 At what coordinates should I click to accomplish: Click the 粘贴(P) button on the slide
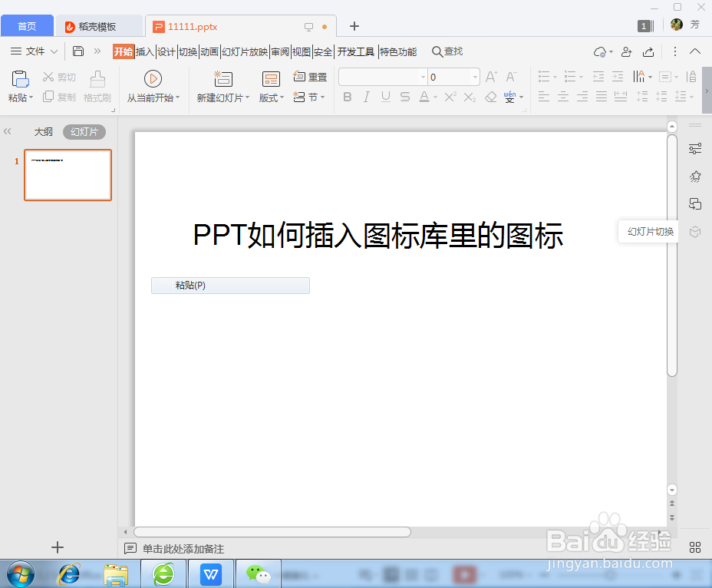point(230,285)
